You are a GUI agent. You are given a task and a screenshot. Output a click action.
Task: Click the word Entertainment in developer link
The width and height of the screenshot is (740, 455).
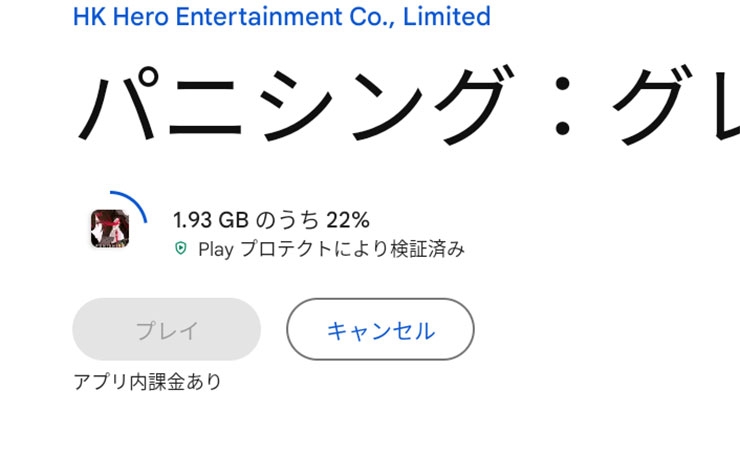click(x=260, y=16)
